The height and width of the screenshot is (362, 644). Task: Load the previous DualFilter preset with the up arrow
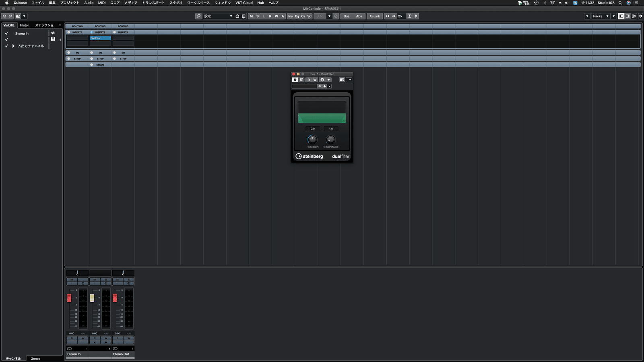click(x=320, y=86)
